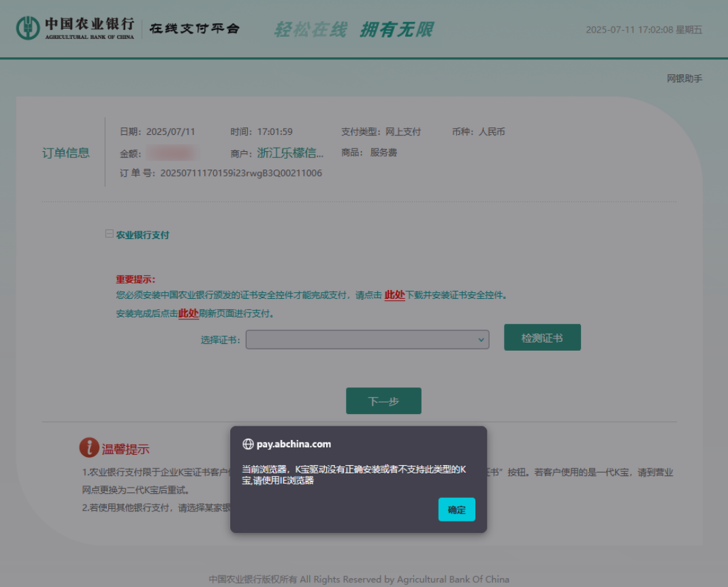
Task: Click the payment type 网上支付 text
Action: (403, 132)
